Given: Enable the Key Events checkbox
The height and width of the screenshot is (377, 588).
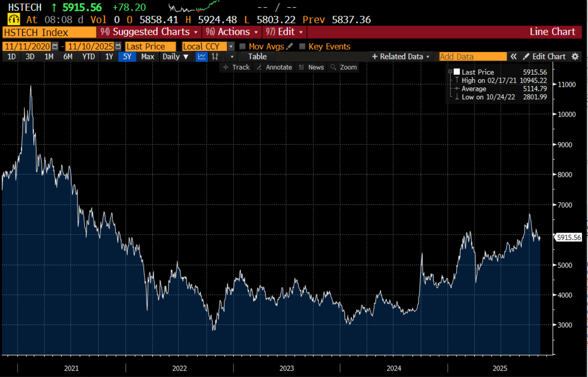Looking at the screenshot, I should (x=302, y=46).
